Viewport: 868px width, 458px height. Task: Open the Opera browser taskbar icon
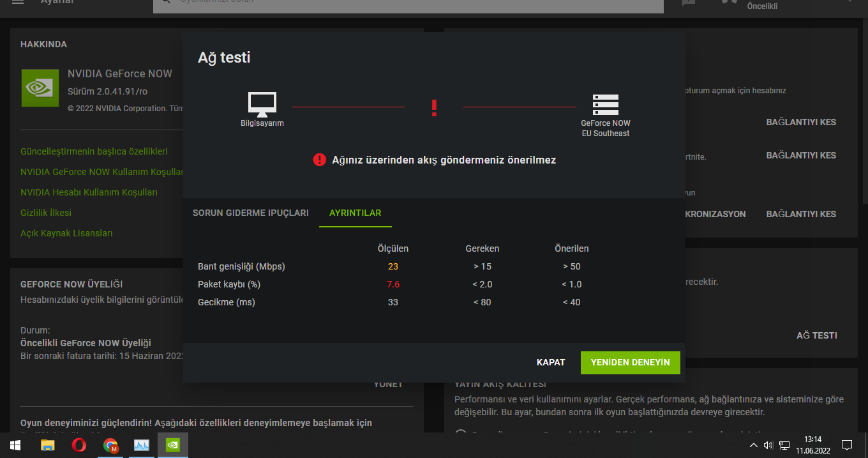(79, 445)
